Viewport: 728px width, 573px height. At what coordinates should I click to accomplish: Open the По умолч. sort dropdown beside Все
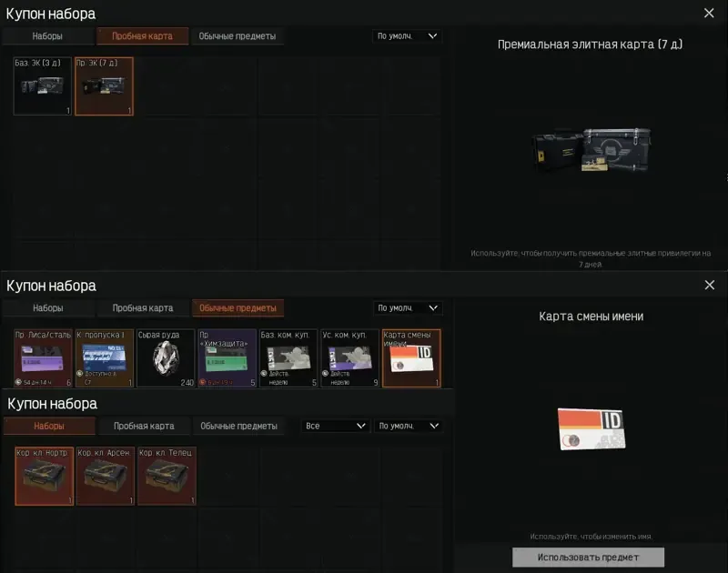pyautogui.click(x=409, y=426)
